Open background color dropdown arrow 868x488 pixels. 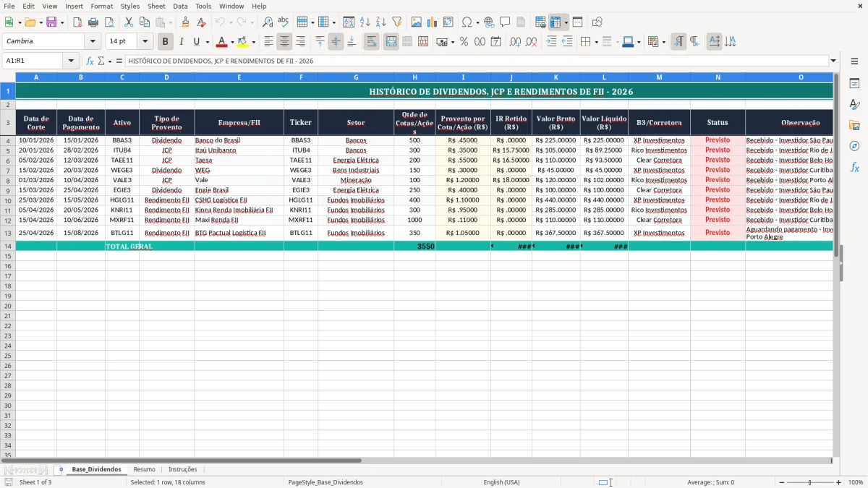(x=253, y=42)
